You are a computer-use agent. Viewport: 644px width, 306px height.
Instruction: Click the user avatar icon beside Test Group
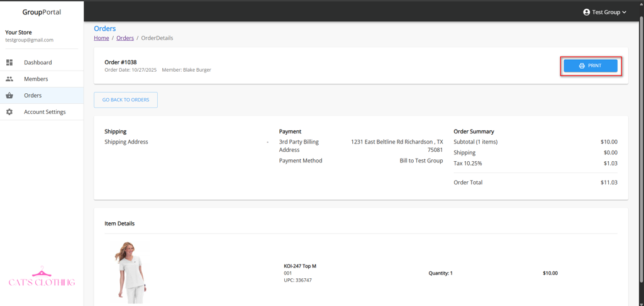pos(586,12)
